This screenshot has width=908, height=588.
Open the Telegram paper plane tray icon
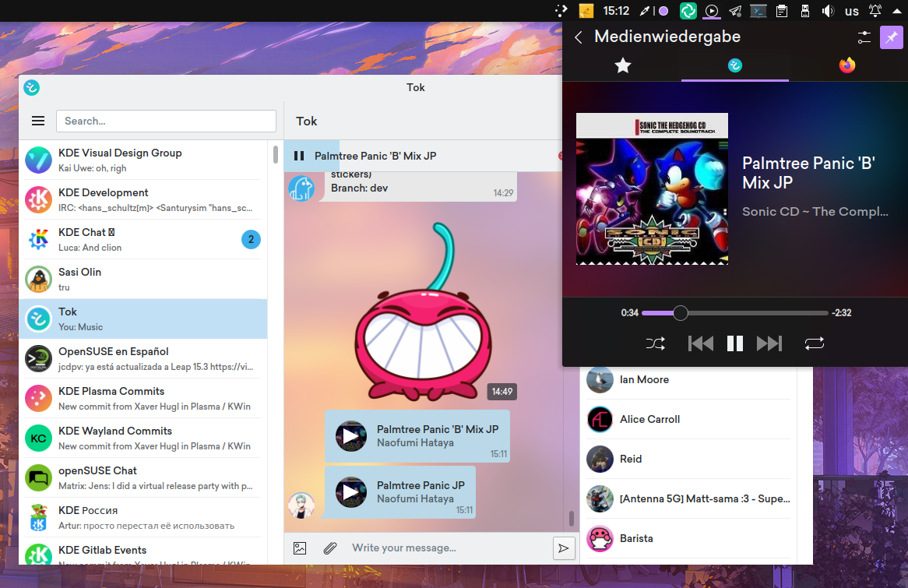pyautogui.click(x=735, y=10)
